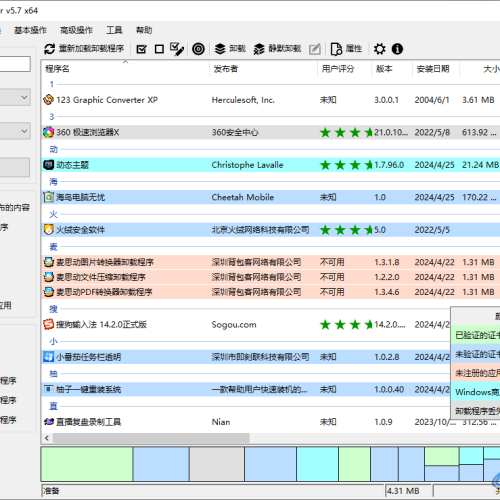Click the 动态主题 app icon
Screen dimensions: 500x500
[49, 165]
